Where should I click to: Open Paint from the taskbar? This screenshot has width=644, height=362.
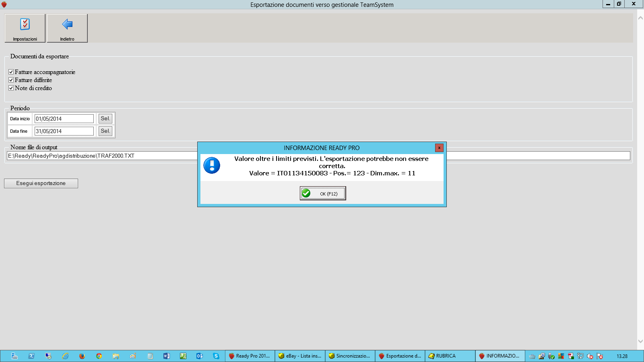tap(133, 356)
